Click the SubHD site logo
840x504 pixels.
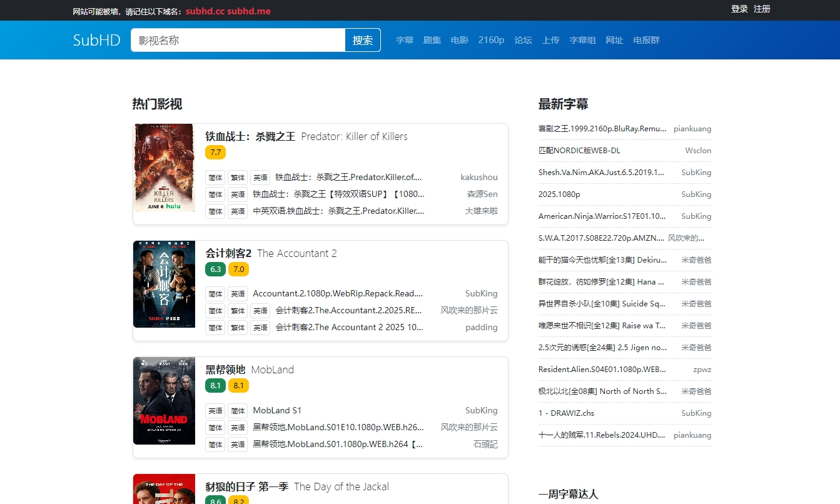(96, 40)
